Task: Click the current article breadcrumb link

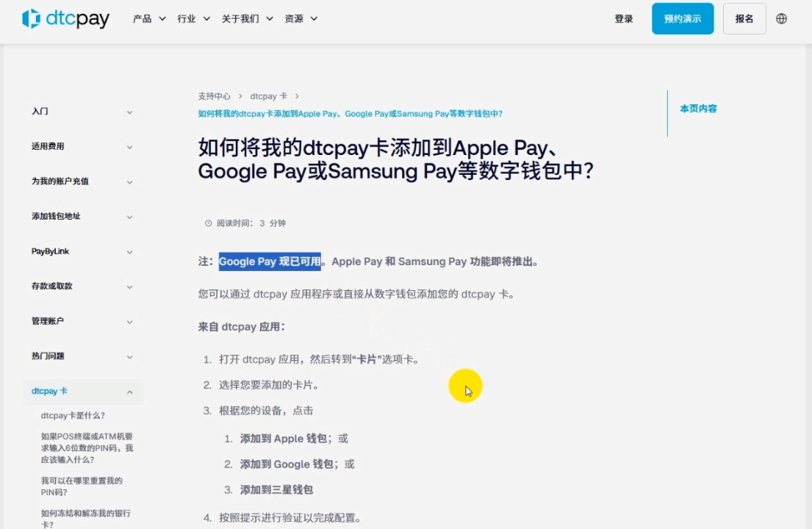Action: [350, 113]
